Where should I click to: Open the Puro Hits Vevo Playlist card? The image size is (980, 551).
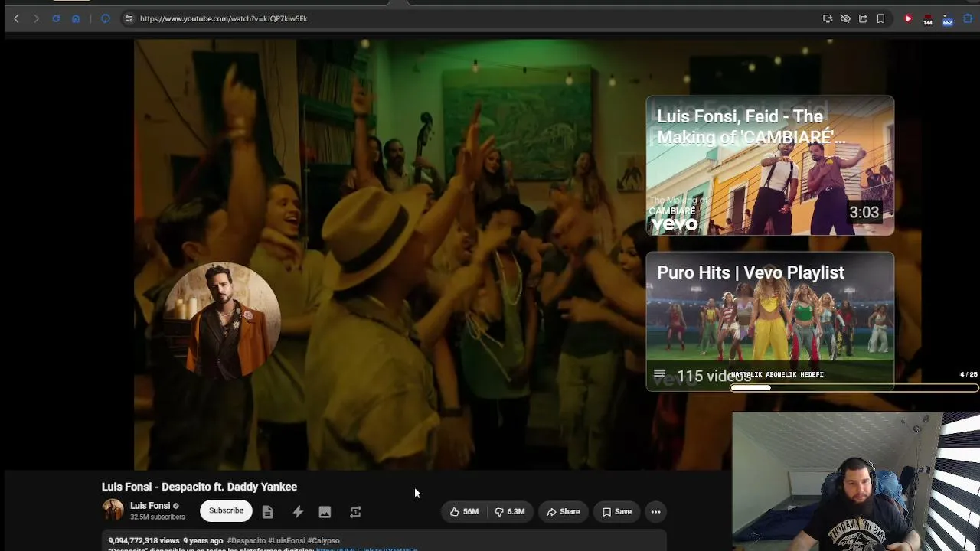coord(770,321)
